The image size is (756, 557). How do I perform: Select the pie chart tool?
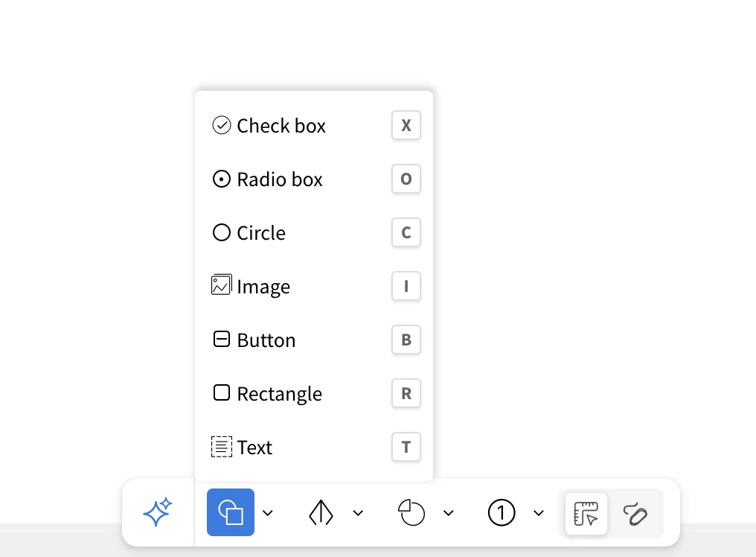(411, 512)
